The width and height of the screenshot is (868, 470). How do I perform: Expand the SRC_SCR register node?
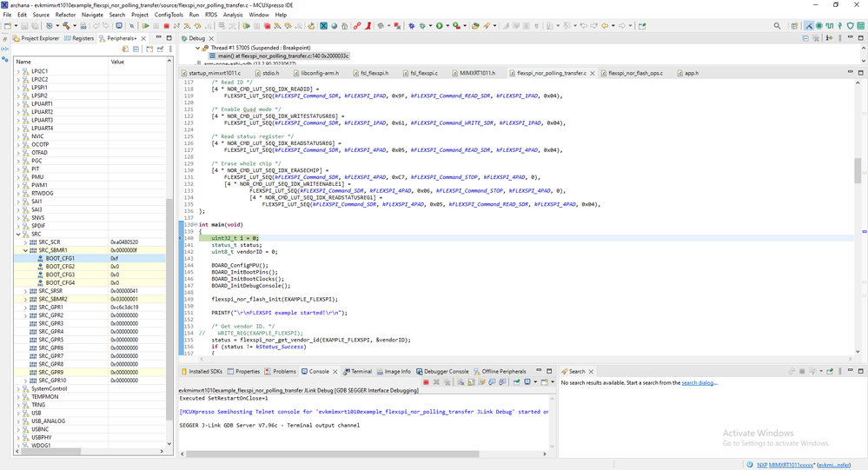pyautogui.click(x=25, y=242)
